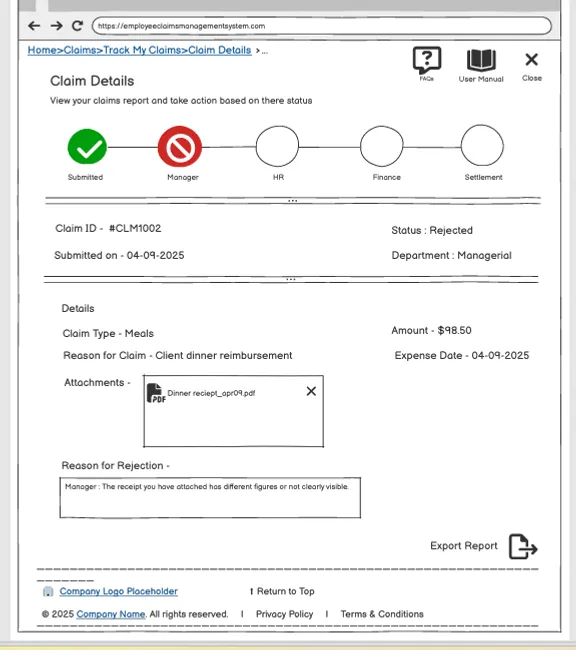Screen dimensions: 576x650
Task: Select the Finance step circle
Action: [382, 146]
